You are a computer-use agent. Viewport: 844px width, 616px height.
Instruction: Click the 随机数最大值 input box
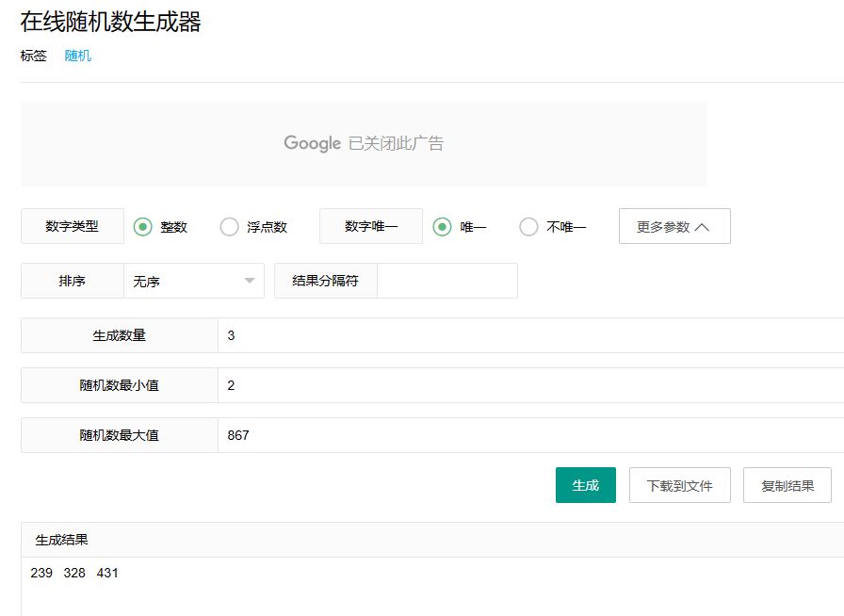coord(527,435)
